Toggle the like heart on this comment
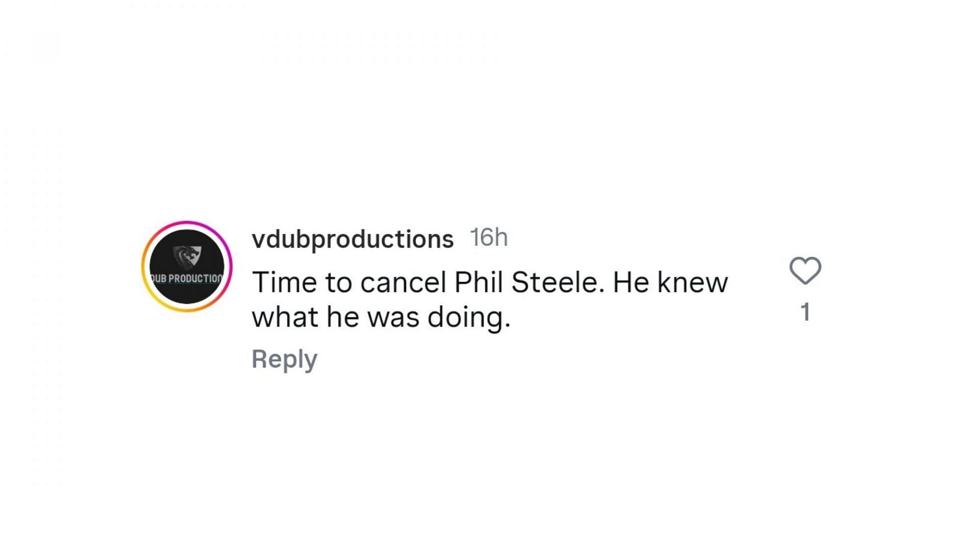 805,271
